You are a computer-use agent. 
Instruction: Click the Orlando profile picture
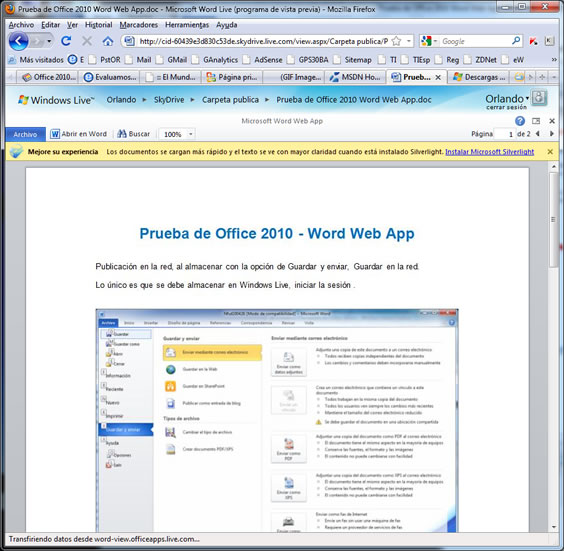coord(539,98)
